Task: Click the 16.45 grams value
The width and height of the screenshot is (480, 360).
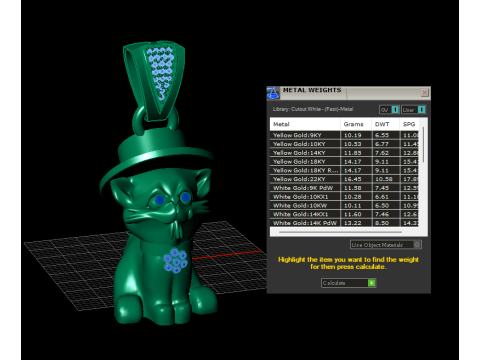Action: [353, 179]
